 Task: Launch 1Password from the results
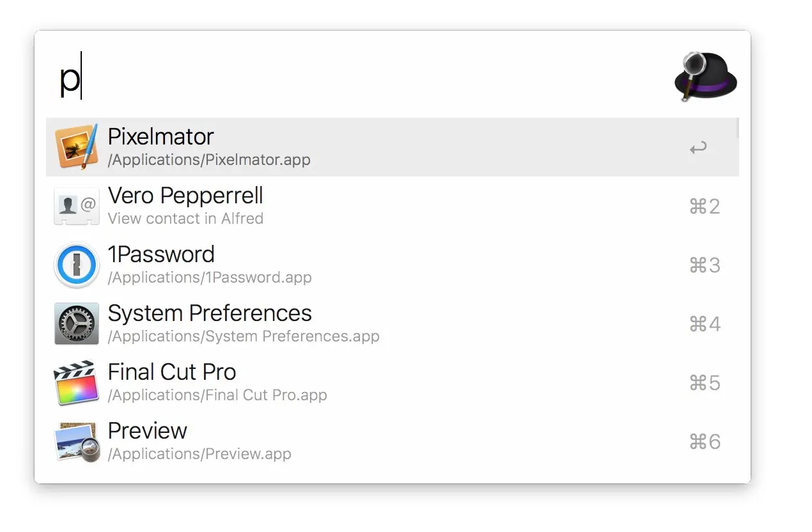click(161, 254)
